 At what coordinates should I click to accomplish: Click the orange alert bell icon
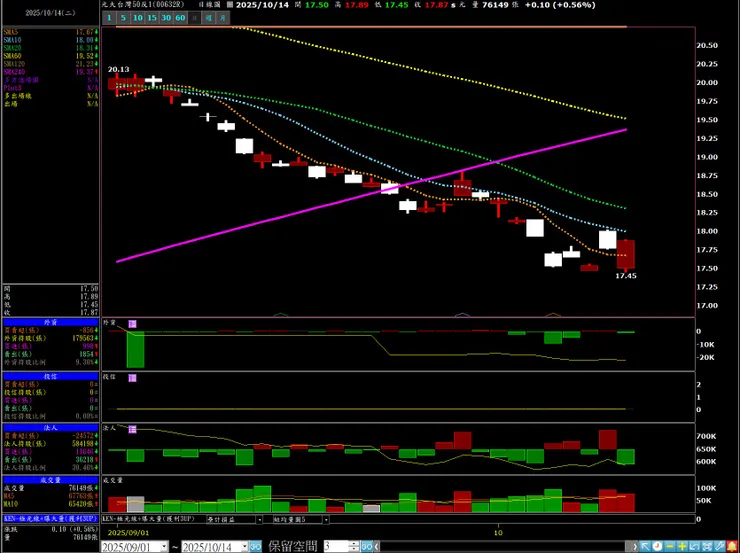732,546
